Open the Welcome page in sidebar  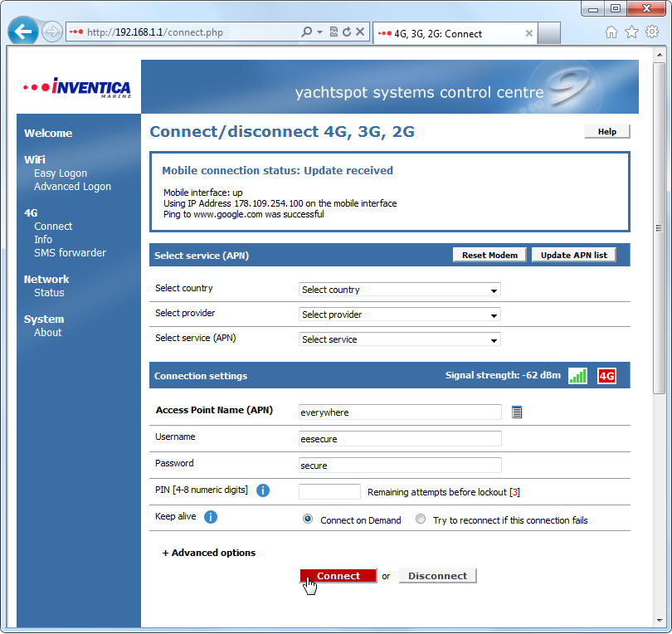tap(48, 134)
